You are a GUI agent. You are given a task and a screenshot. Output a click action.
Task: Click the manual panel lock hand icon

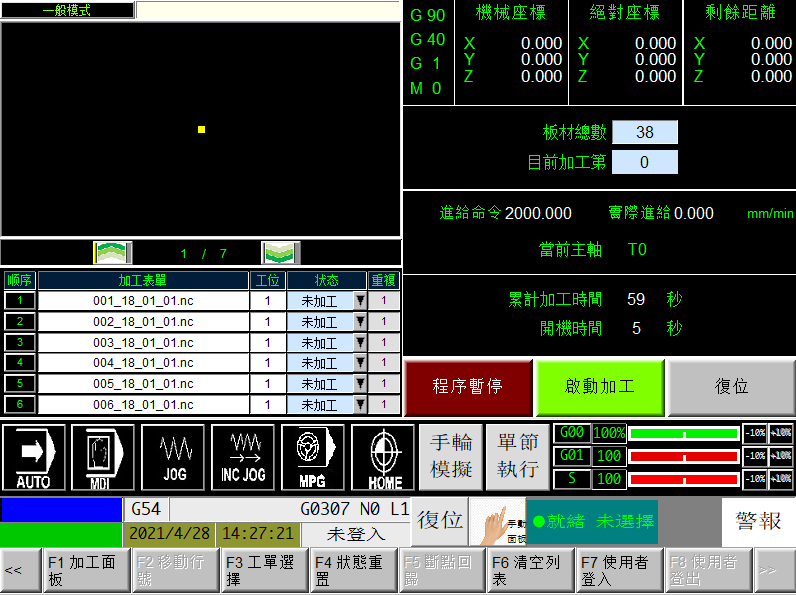(497, 521)
